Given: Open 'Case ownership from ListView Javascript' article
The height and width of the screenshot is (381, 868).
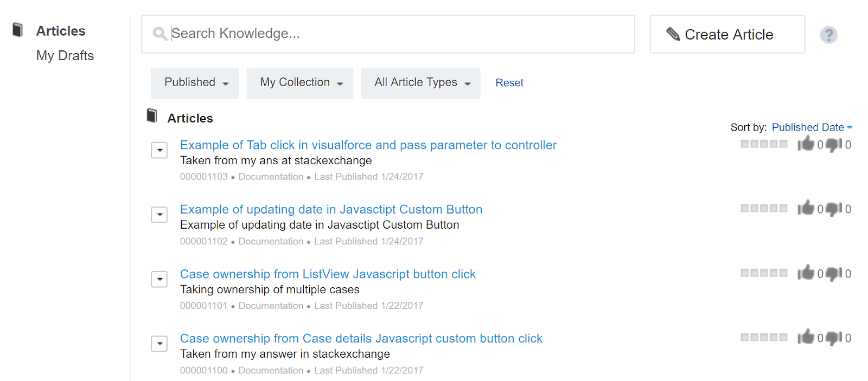Looking at the screenshot, I should coord(328,274).
